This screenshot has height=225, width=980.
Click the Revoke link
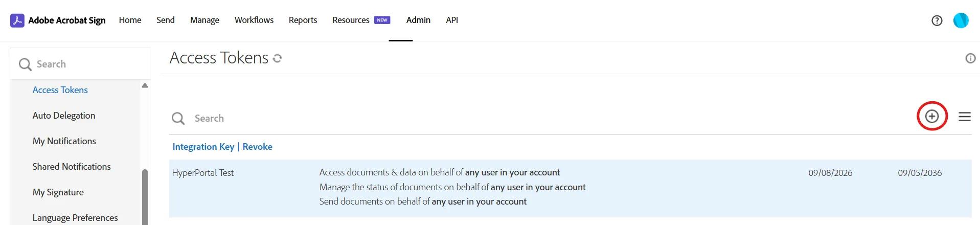257,147
